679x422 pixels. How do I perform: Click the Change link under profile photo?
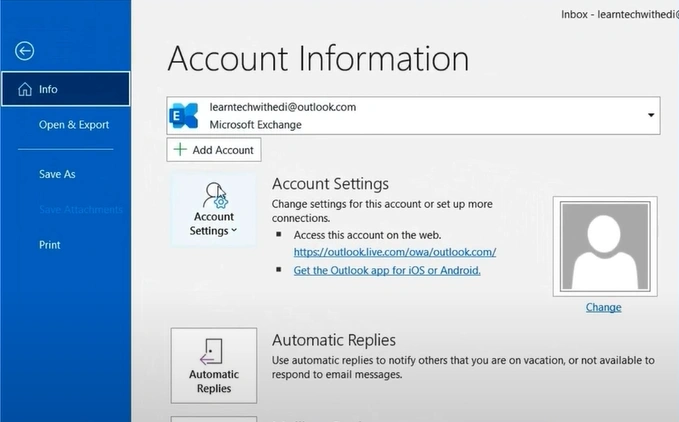(x=603, y=307)
